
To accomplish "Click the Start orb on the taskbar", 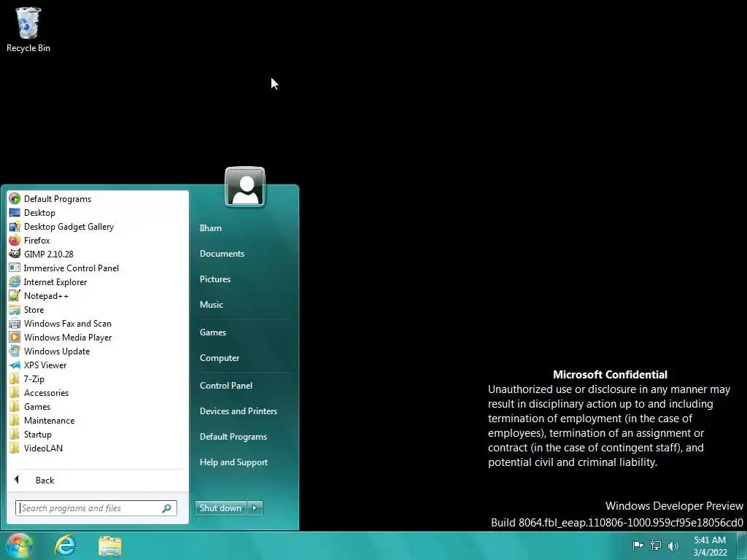I will pyautogui.click(x=19, y=545).
